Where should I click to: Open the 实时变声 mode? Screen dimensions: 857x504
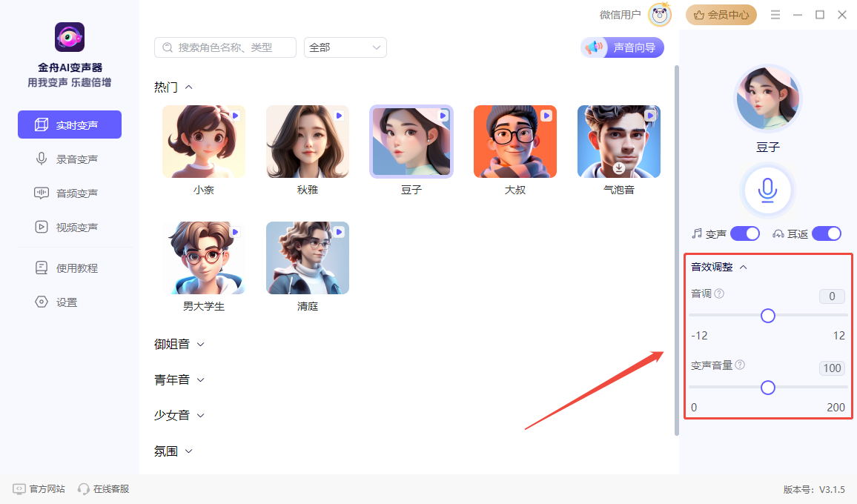click(x=70, y=125)
